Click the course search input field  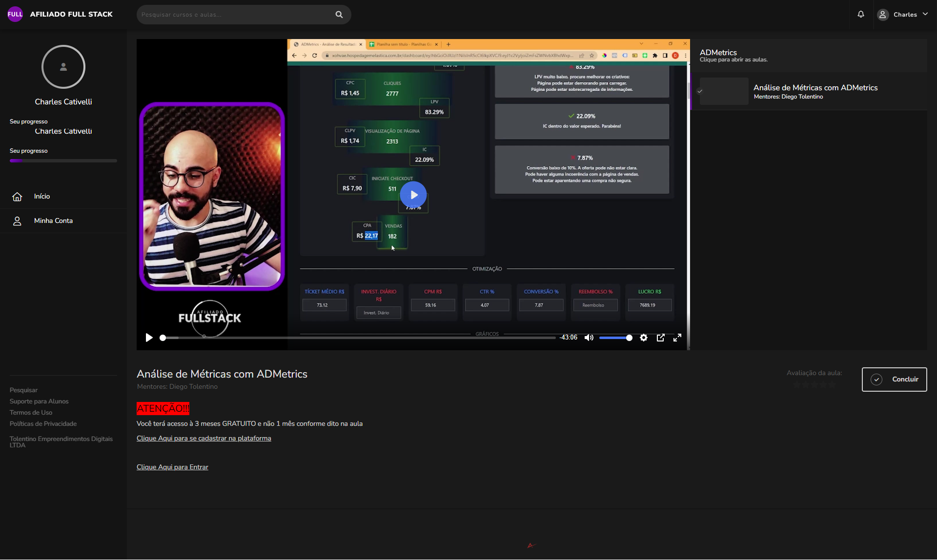coord(234,15)
